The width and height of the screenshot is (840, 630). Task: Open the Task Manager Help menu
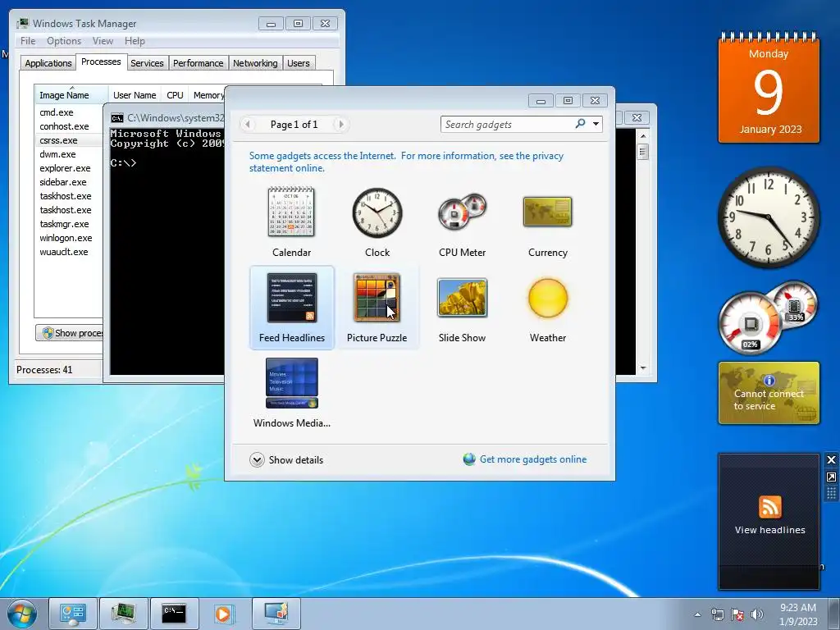click(135, 41)
